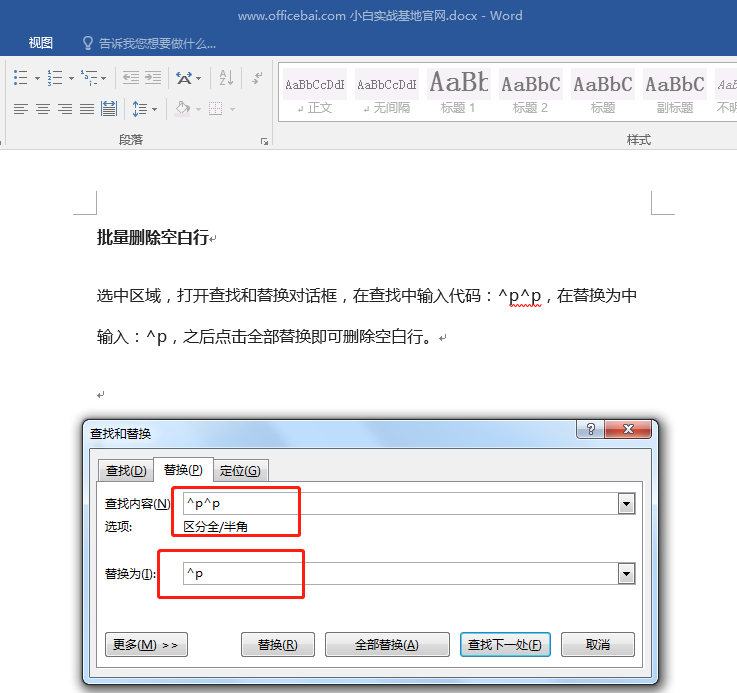Align text left in paragraph group
This screenshot has height=693, width=737.
(x=21, y=109)
